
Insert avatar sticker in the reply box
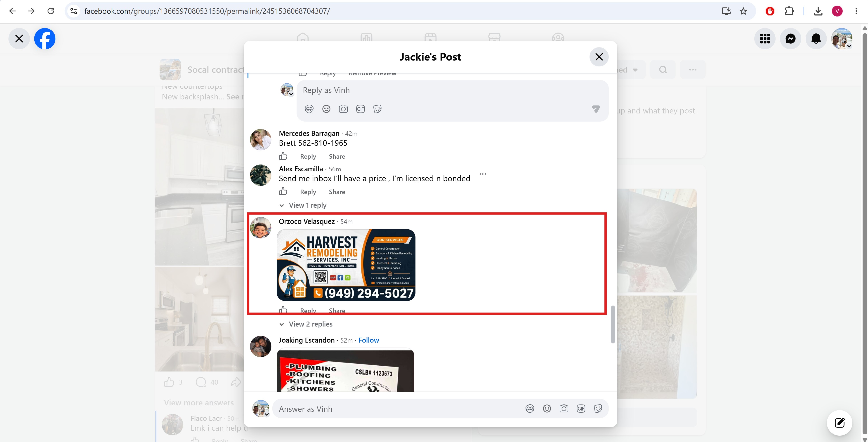pyautogui.click(x=309, y=109)
